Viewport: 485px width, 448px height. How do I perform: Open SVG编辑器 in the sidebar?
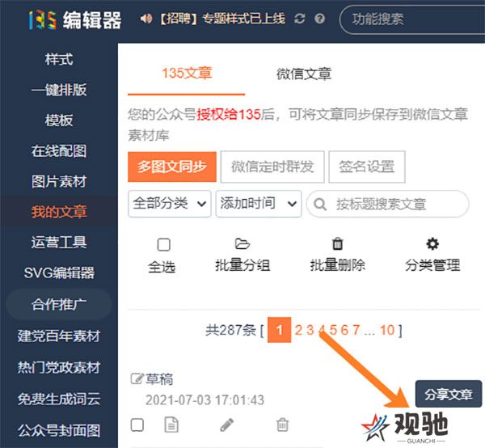coord(59,273)
